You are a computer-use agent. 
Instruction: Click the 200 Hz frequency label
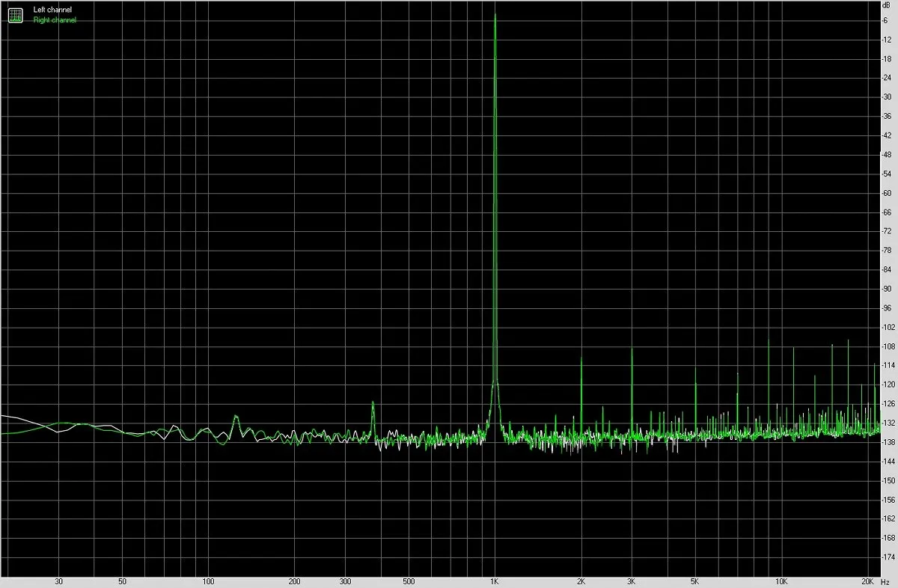(x=295, y=581)
